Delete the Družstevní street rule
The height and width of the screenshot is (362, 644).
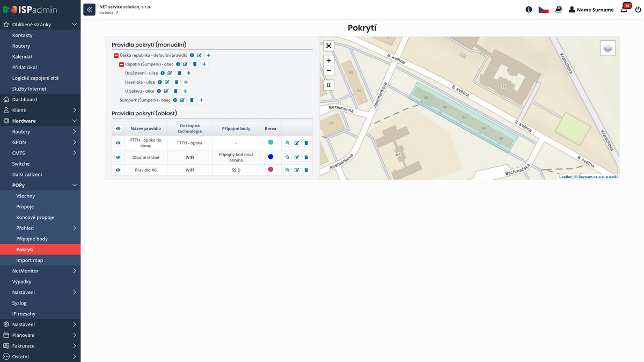pyautogui.click(x=179, y=73)
